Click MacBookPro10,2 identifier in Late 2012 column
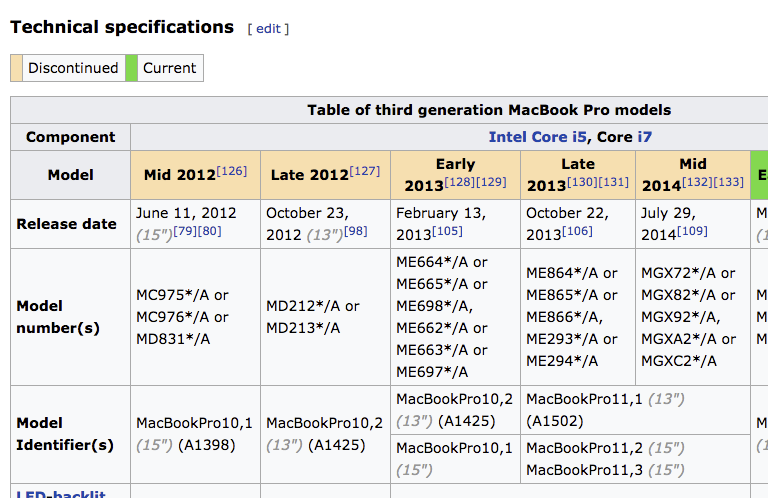This screenshot has width=768, height=498. [324, 423]
